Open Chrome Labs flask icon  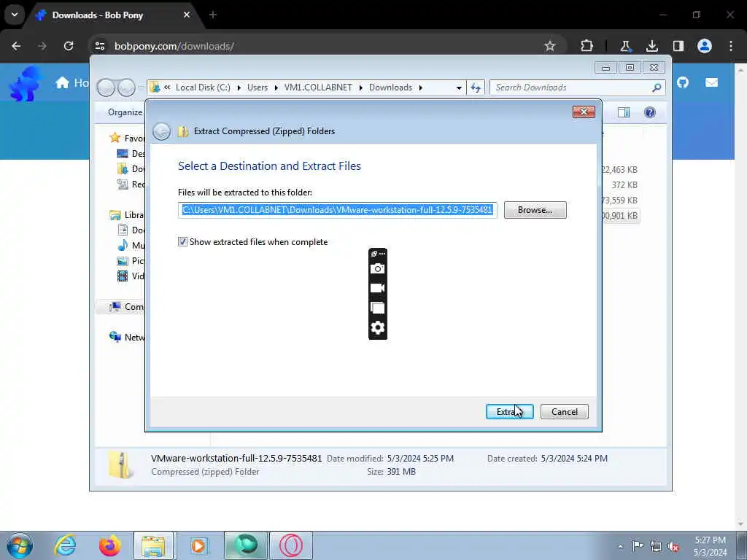click(625, 46)
